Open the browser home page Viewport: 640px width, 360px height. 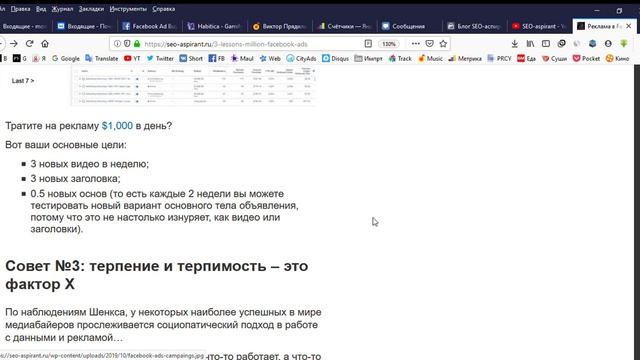45,44
